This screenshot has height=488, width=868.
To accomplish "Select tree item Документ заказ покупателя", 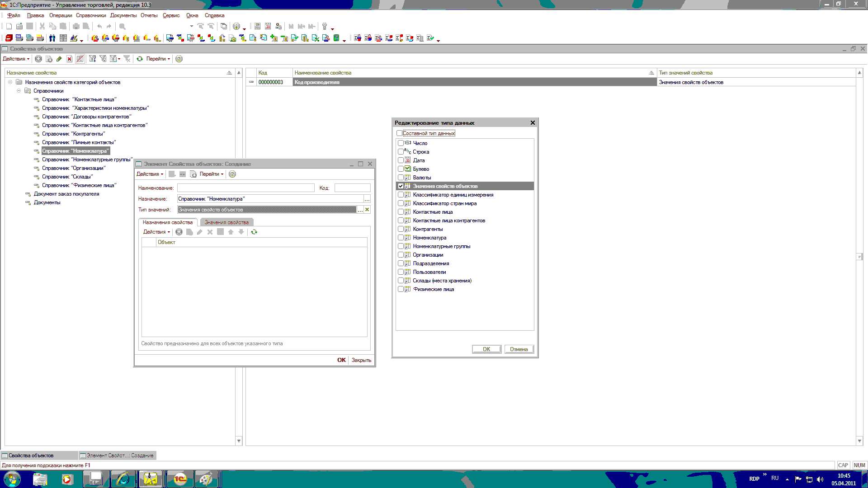I will tap(66, 194).
